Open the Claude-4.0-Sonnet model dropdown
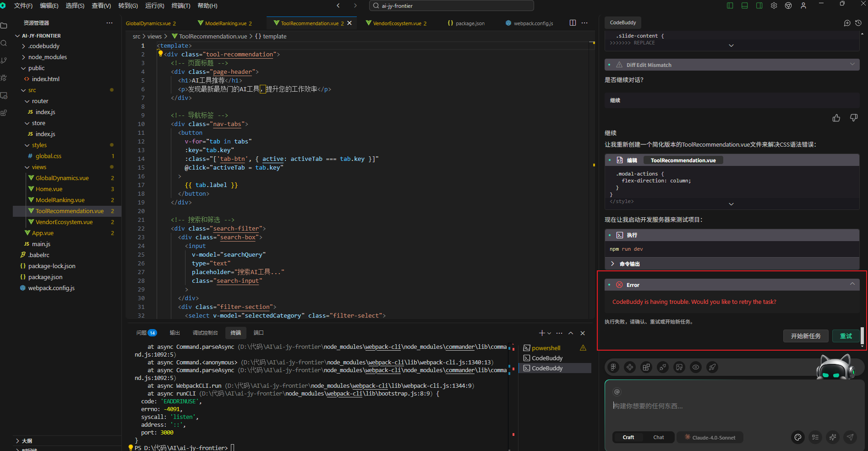Image resolution: width=868 pixels, height=451 pixels. [x=710, y=437]
